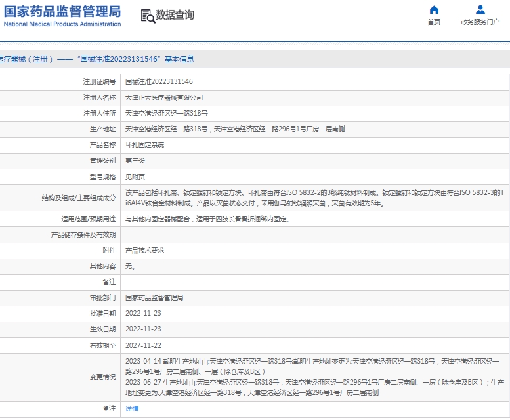The height and width of the screenshot is (420, 510).
Task: Click the 2023-06-27 change record text
Action: (x=314, y=387)
